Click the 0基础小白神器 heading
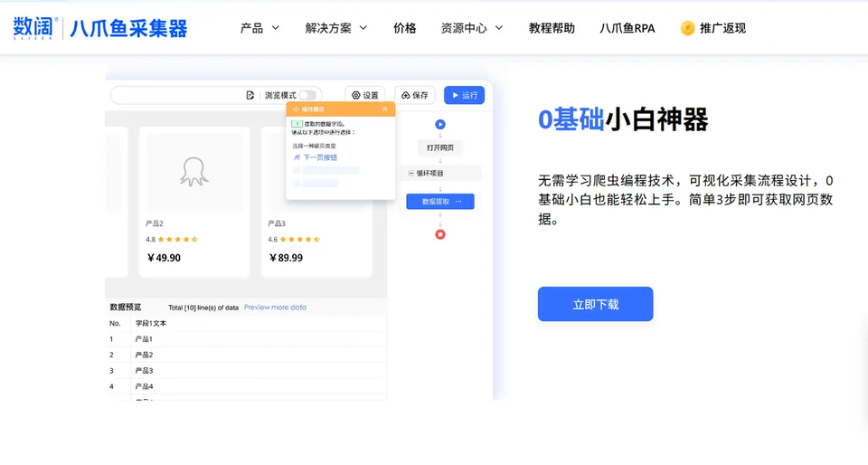 623,119
